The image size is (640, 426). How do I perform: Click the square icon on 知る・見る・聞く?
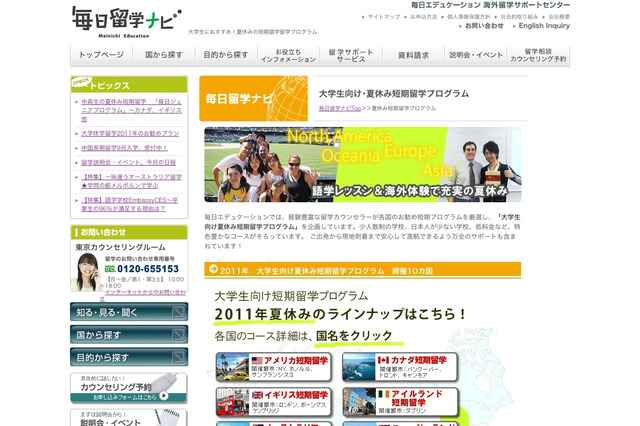point(178,313)
